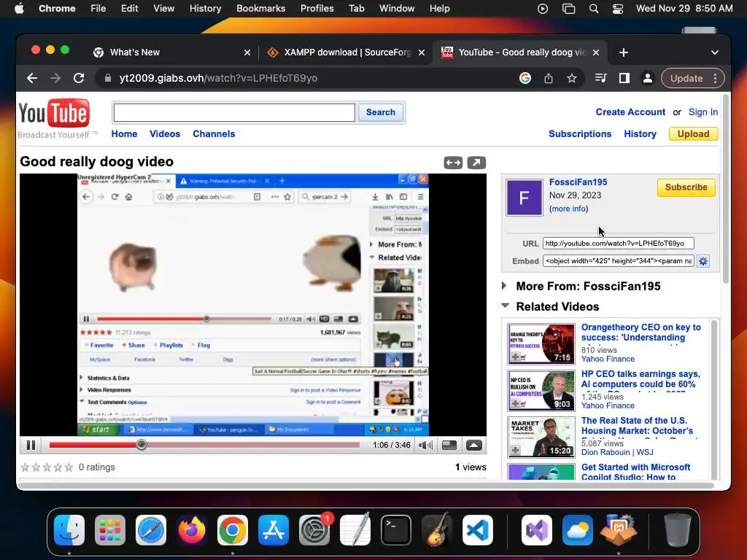Screen dimensions: 747x560
Task: Open the tab search dropdown chevron
Action: [x=715, y=52]
